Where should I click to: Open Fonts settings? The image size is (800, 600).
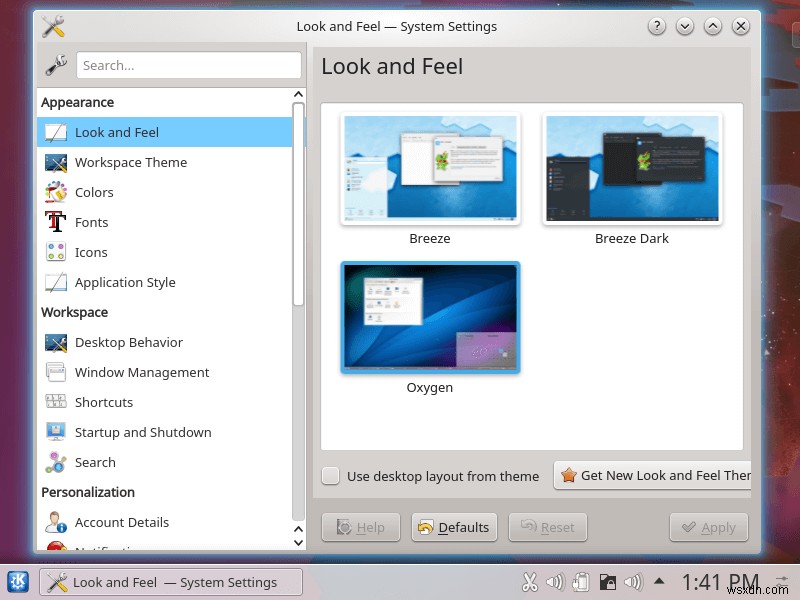point(91,222)
